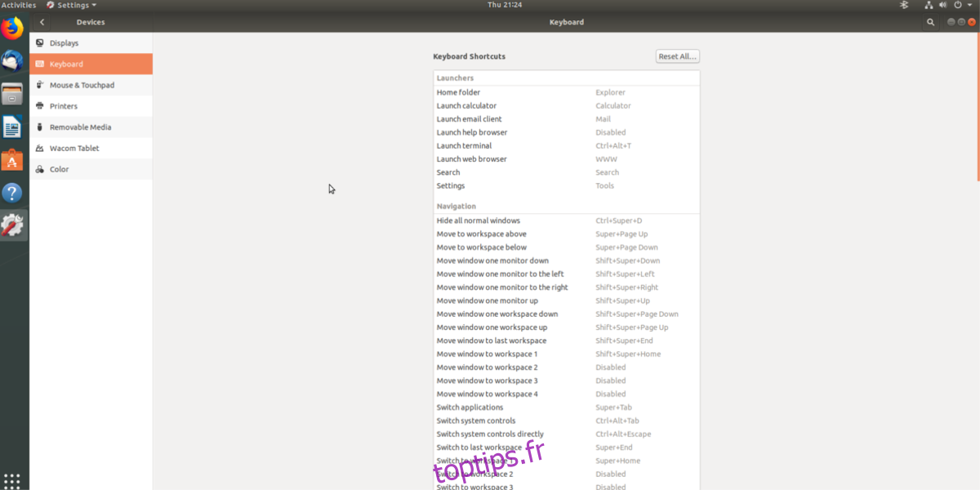Open Files manager from the dock

tap(12, 94)
